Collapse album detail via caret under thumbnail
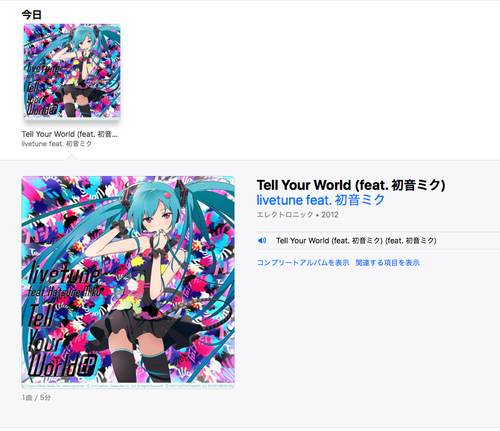This screenshot has height=431, width=500. (72, 157)
